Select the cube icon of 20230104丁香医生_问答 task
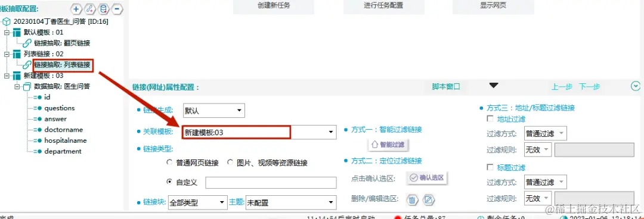The width and height of the screenshot is (644, 219). pos(7,21)
